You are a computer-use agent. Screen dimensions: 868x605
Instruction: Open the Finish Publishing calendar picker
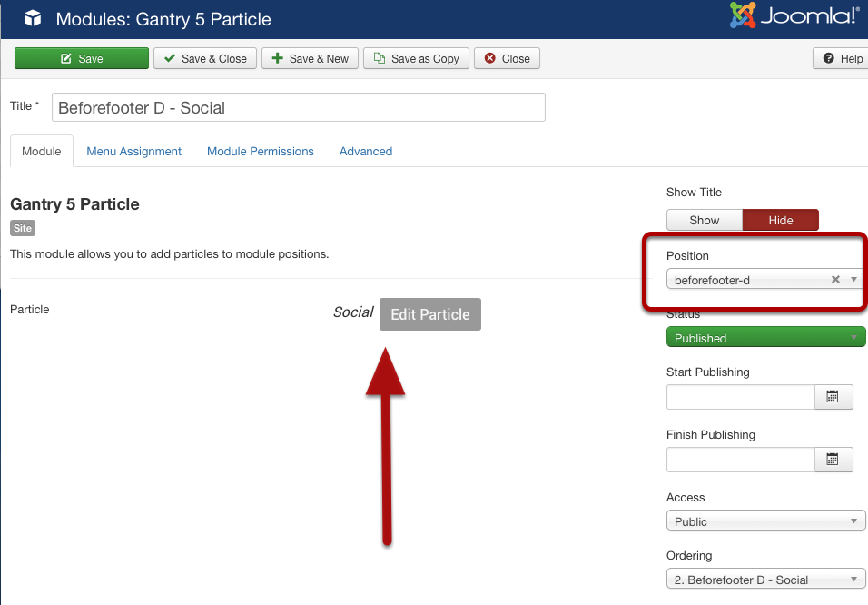833,460
